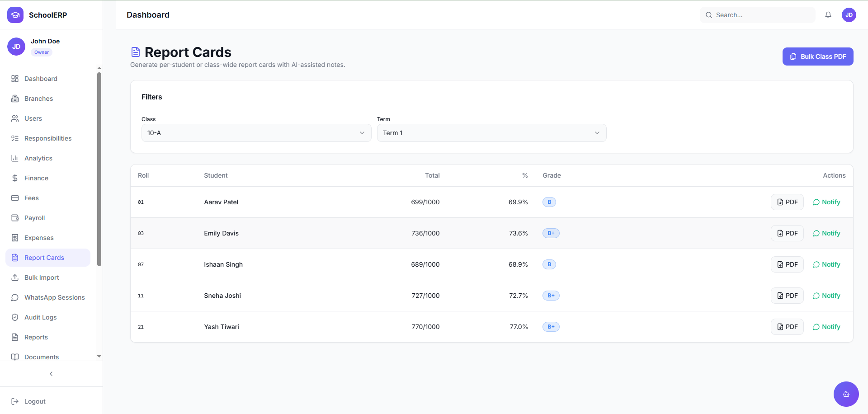Click the search magnifier icon
This screenshot has height=414, width=868.
[709, 15]
